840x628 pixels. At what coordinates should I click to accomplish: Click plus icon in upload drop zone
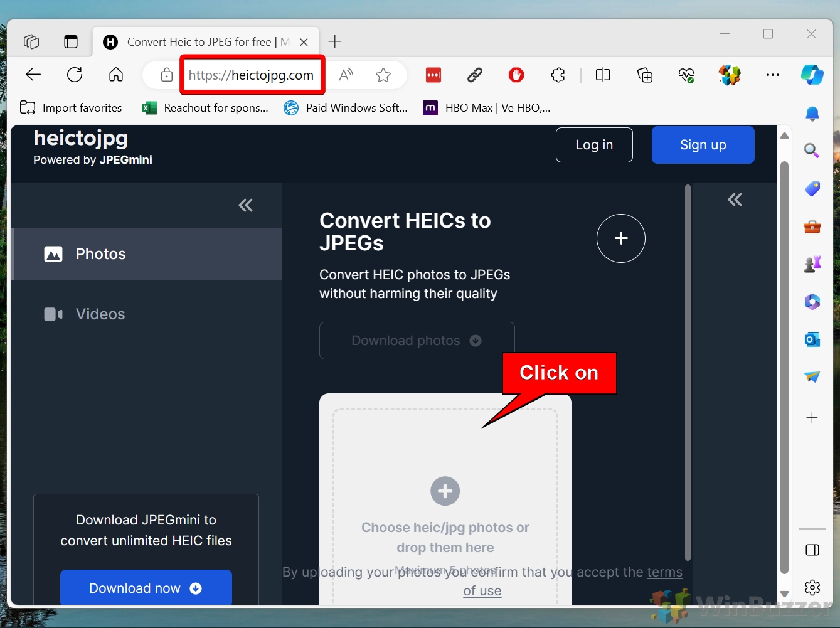[445, 491]
